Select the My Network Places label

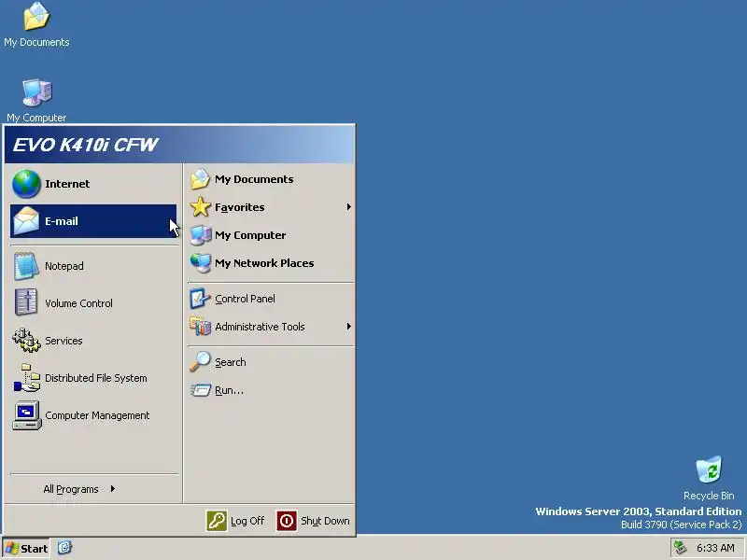click(x=264, y=263)
